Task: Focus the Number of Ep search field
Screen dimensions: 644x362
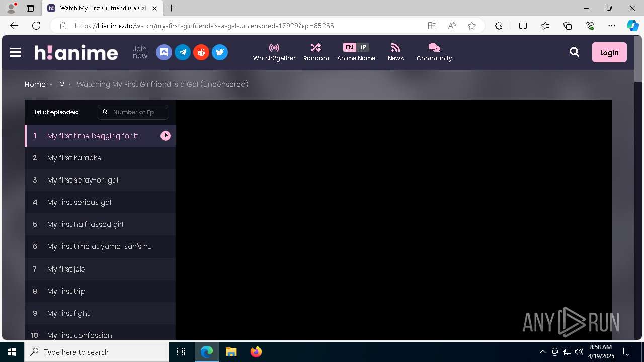Action: coord(133,112)
